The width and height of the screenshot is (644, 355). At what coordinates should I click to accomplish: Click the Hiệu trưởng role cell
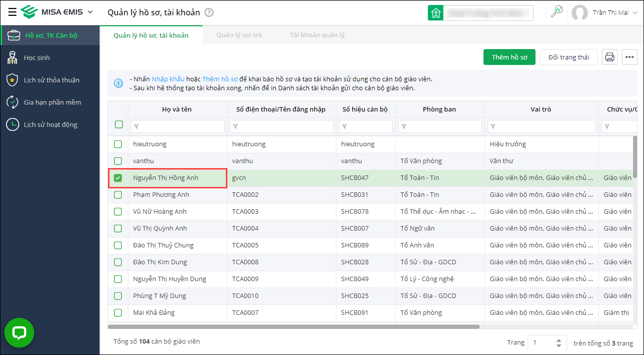pyautogui.click(x=541, y=144)
